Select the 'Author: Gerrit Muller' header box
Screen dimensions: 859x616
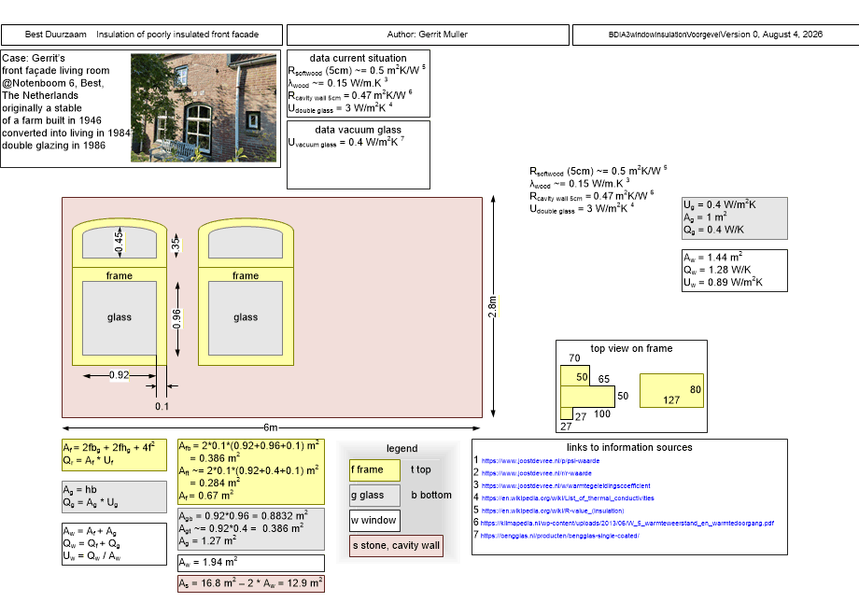click(x=428, y=35)
